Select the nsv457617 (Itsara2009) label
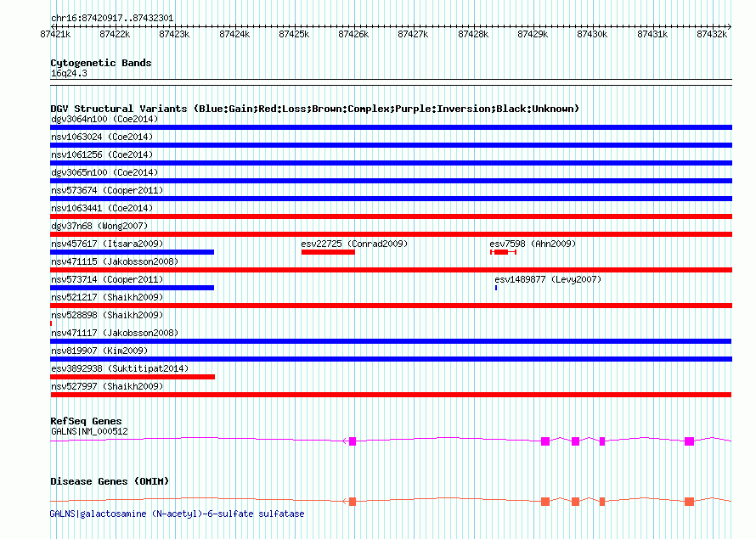Image resolution: width=756 pixels, height=539 pixels. 107,244
